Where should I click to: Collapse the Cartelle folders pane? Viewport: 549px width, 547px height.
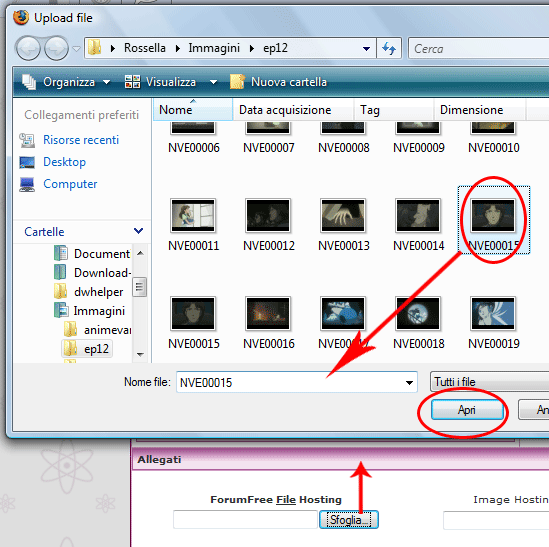(138, 231)
